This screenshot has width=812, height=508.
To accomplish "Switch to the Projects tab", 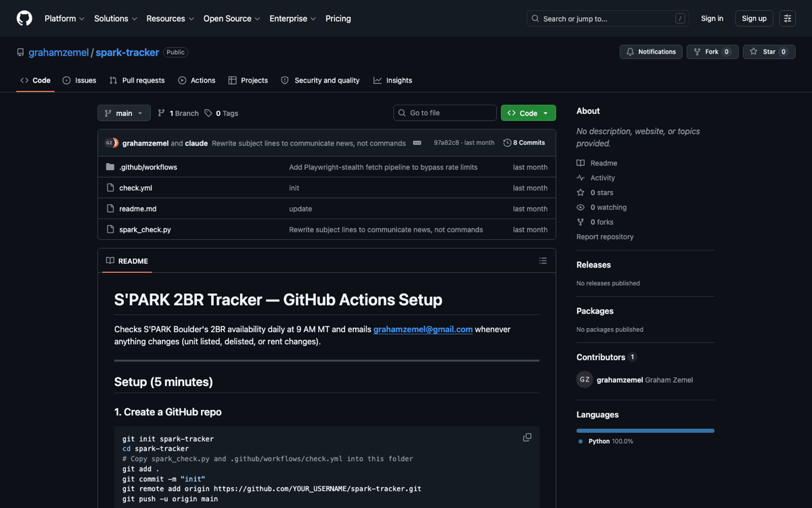I will (248, 81).
